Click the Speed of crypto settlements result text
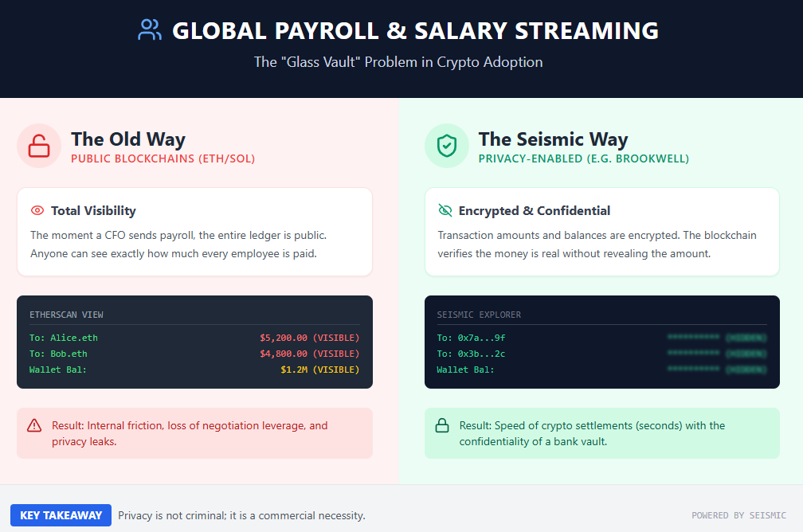This screenshot has height=532, width=803. (x=592, y=433)
